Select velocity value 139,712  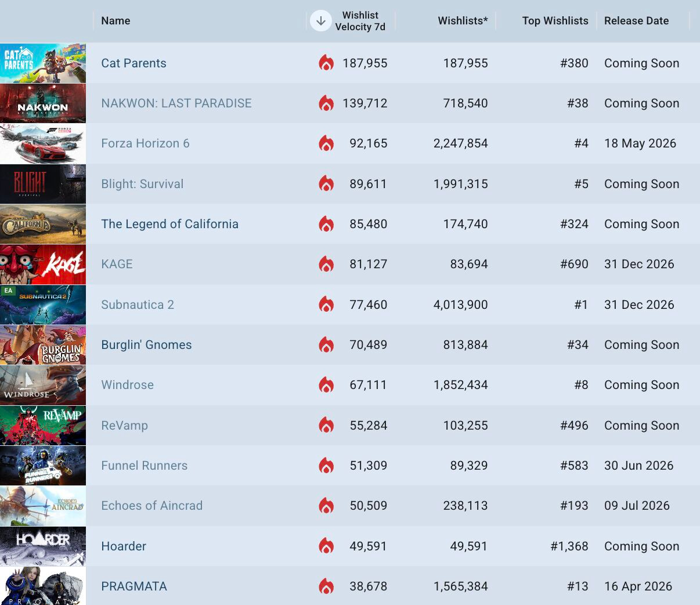click(x=365, y=103)
